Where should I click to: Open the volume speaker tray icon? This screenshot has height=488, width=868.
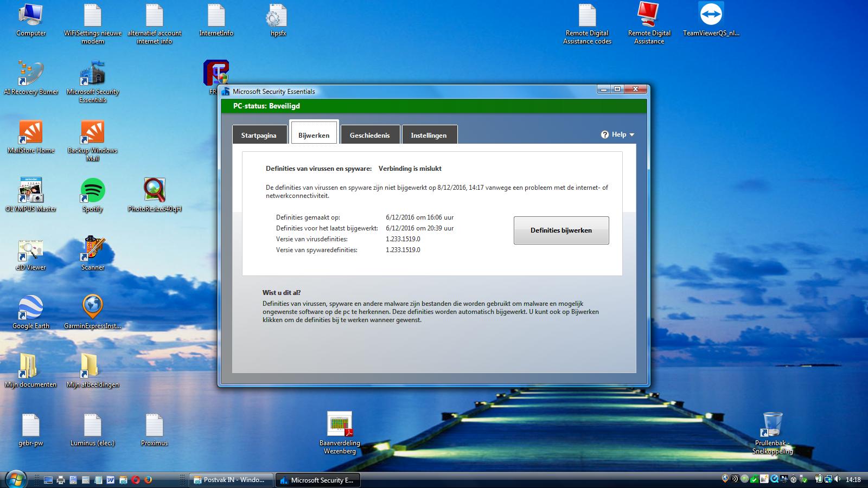836,479
